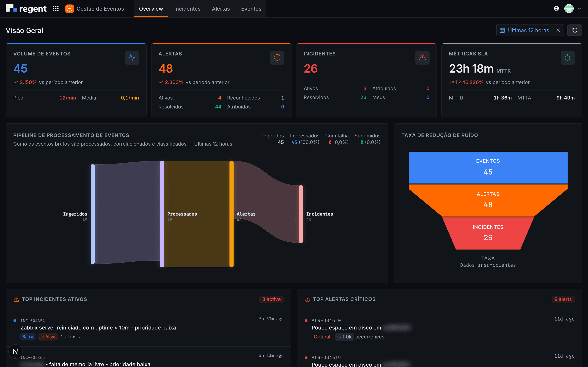Click the Alertas card alert-circle icon
This screenshot has height=367, width=588.
click(x=277, y=58)
